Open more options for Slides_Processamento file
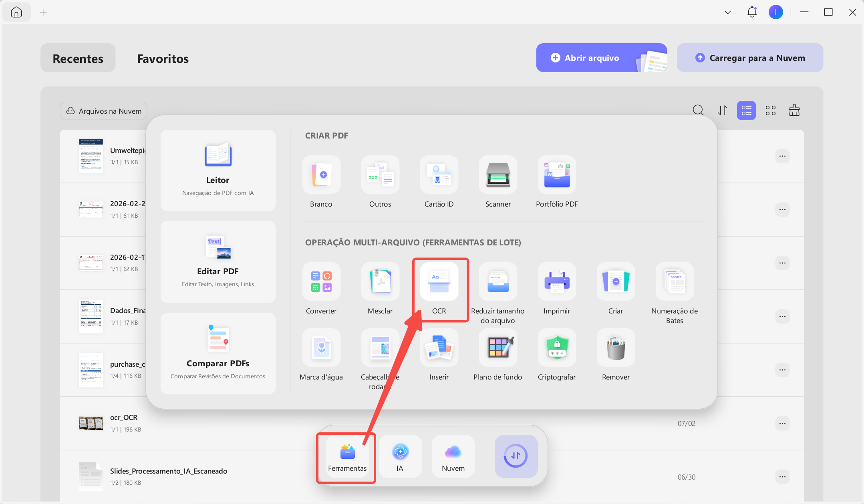This screenshot has width=864, height=504. pos(782,477)
